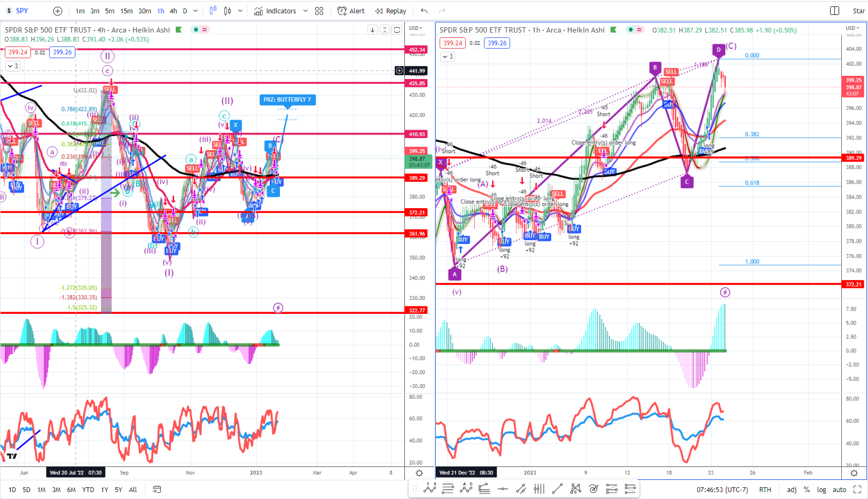Screen dimensions: 868x499
Task: Select the candles chart type icon
Action: 228,11
